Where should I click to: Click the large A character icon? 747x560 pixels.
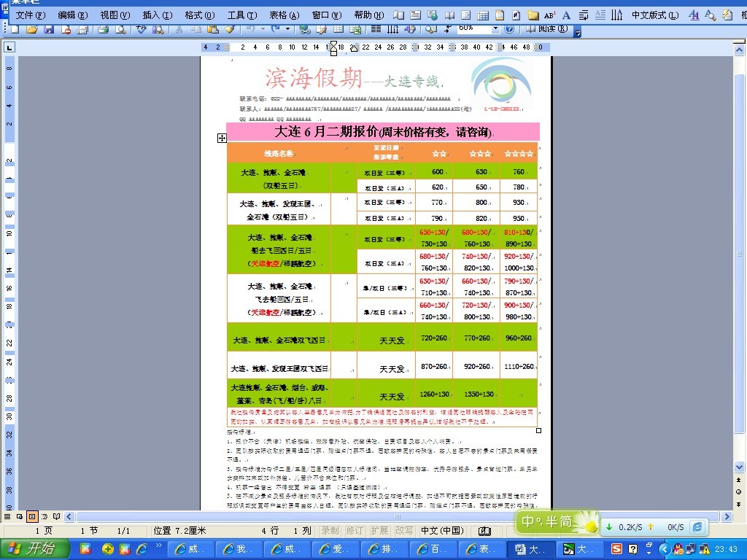(x=566, y=15)
